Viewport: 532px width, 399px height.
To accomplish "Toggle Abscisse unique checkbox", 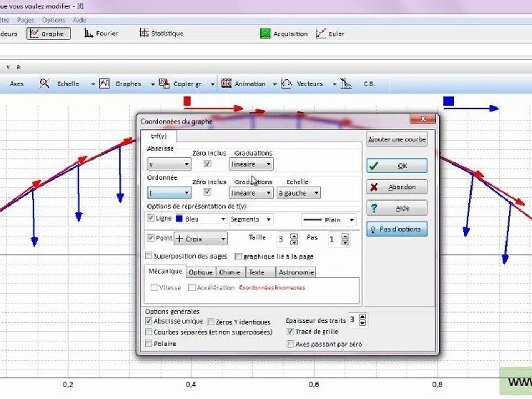I will coord(149,321).
